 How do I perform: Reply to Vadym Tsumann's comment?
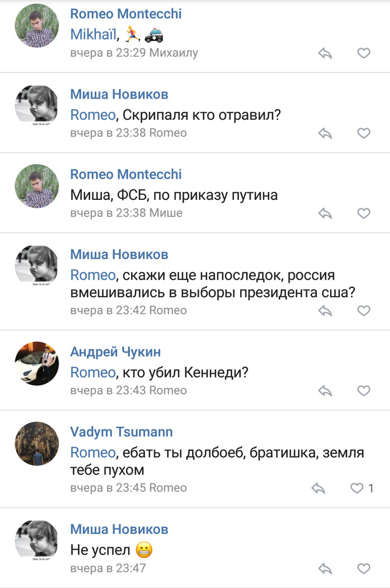318,488
